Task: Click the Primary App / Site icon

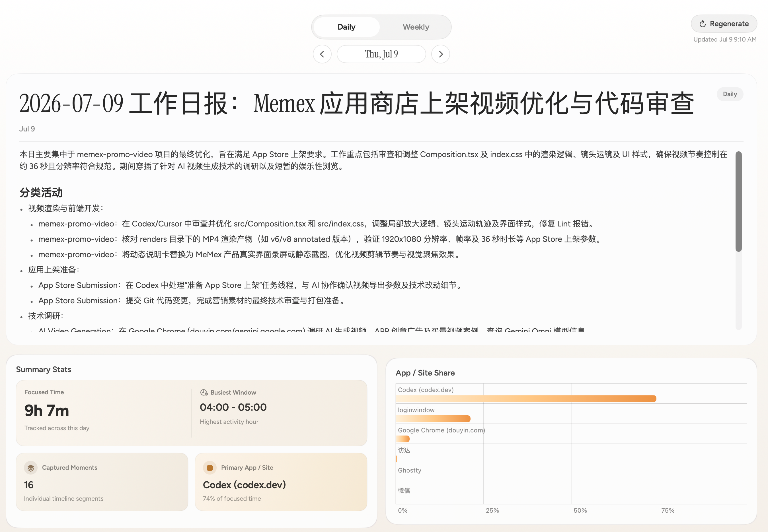Action: (210, 468)
